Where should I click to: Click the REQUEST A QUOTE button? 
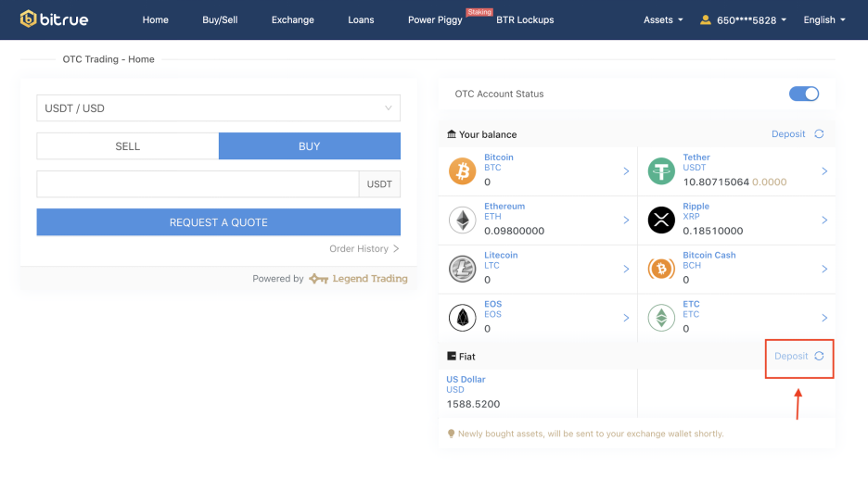pyautogui.click(x=219, y=222)
